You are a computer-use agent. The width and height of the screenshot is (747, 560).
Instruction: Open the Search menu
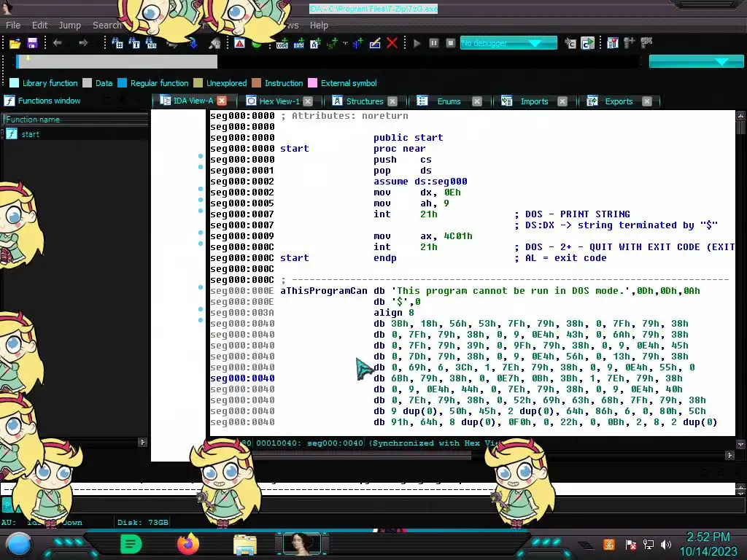107,26
